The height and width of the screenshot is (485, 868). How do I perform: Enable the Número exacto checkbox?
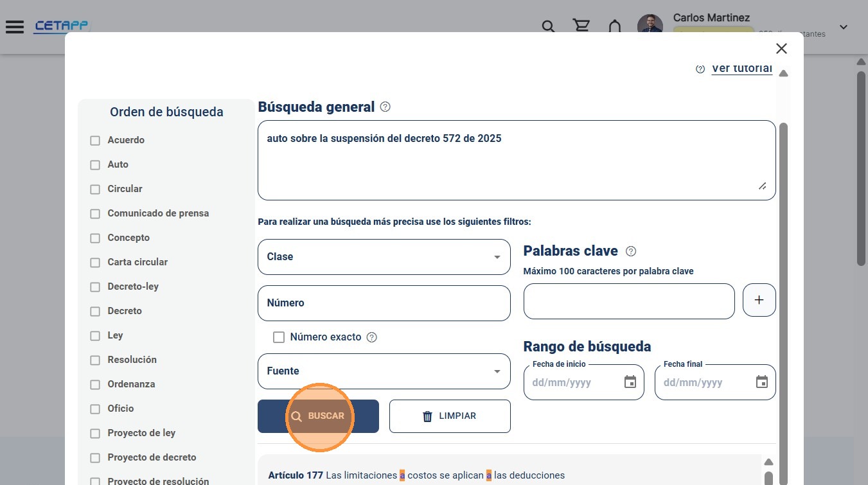[279, 337]
